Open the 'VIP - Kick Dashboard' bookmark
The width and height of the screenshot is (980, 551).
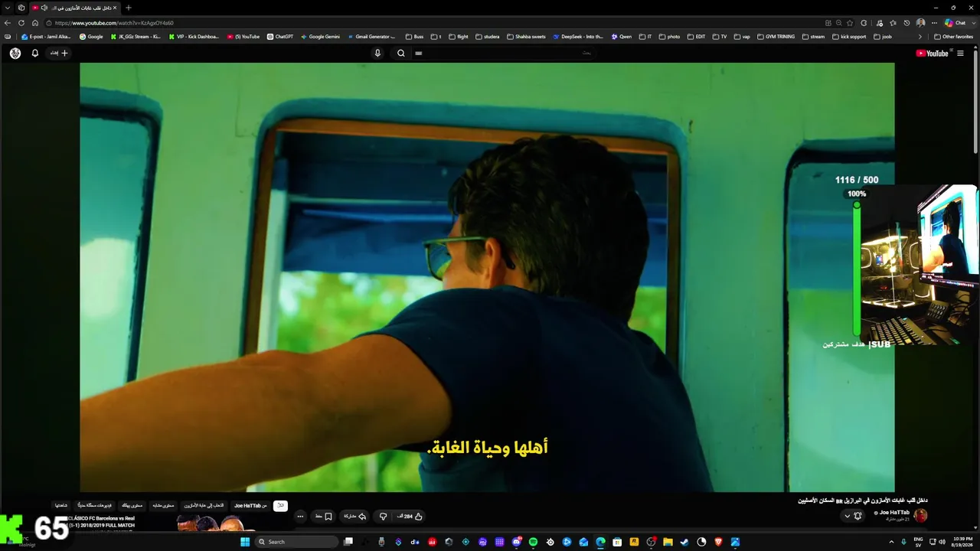point(194,37)
